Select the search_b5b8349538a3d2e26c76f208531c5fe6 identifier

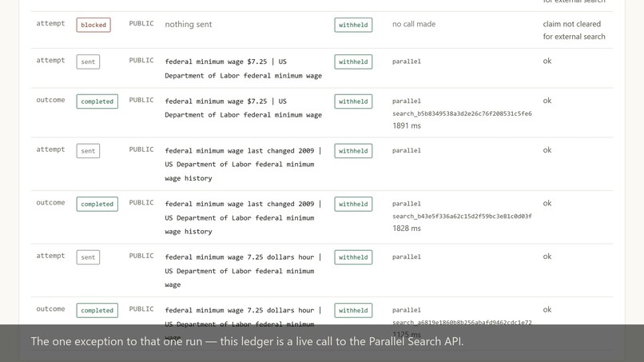462,113
